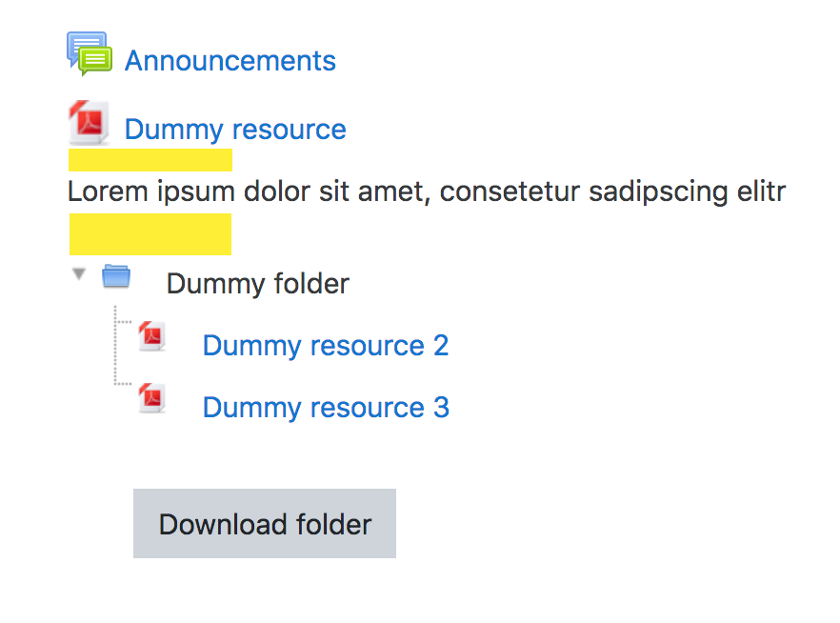Image resolution: width=840 pixels, height=623 pixels.
Task: Collapse the Dummy folder tree triangle
Action: click(x=79, y=274)
